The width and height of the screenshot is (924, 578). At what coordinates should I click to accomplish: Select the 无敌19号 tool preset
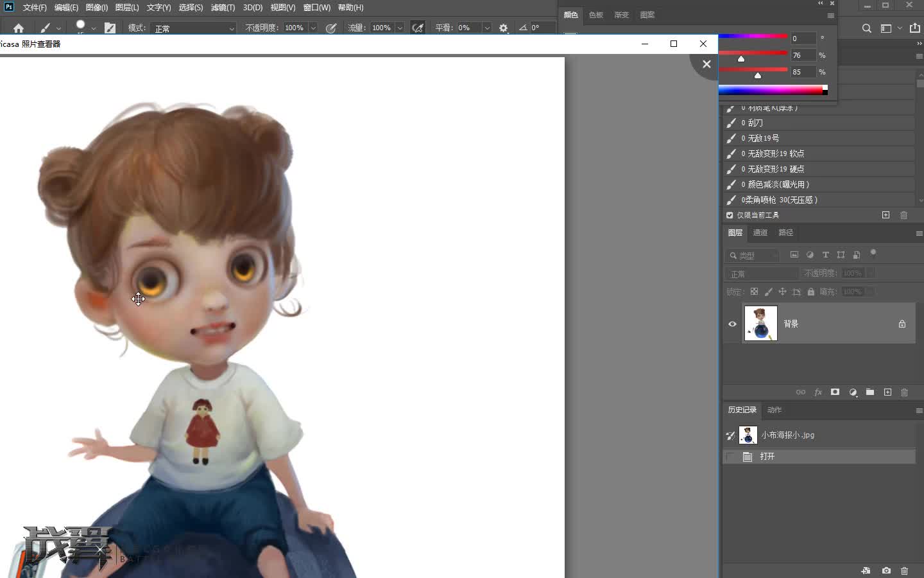coord(819,138)
